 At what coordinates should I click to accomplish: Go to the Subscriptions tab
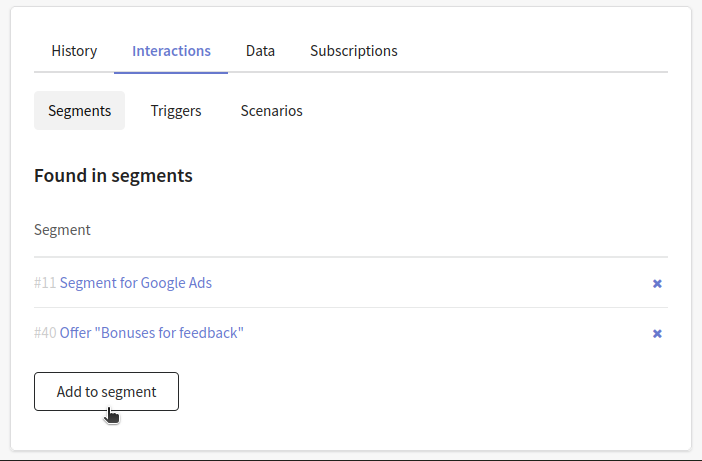(x=354, y=51)
